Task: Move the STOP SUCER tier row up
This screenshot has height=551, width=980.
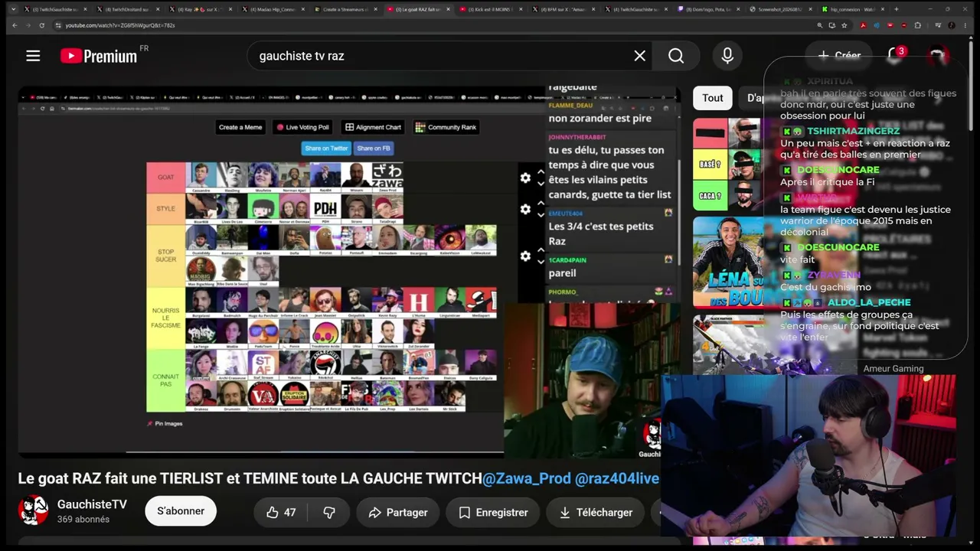Action: tap(541, 249)
